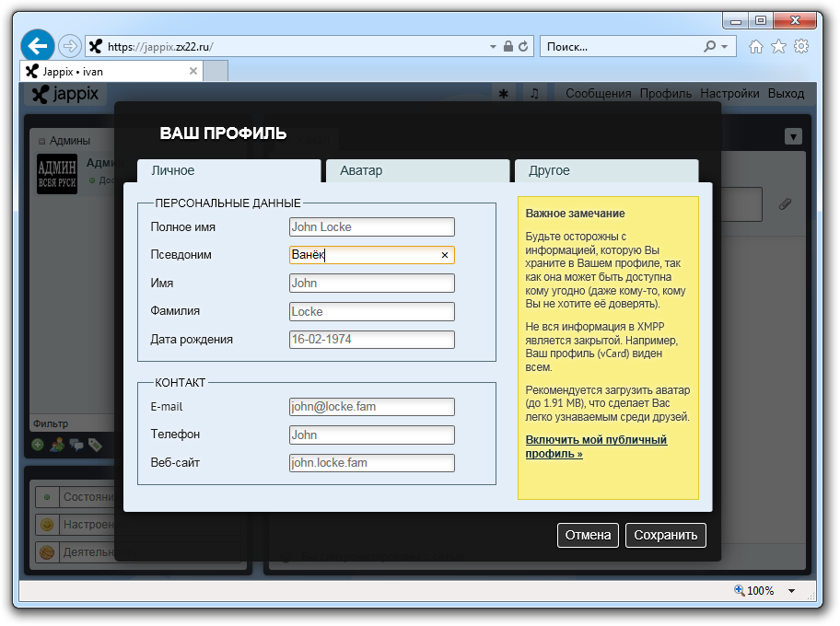
Task: Click the asterisk notifications icon
Action: click(x=503, y=93)
